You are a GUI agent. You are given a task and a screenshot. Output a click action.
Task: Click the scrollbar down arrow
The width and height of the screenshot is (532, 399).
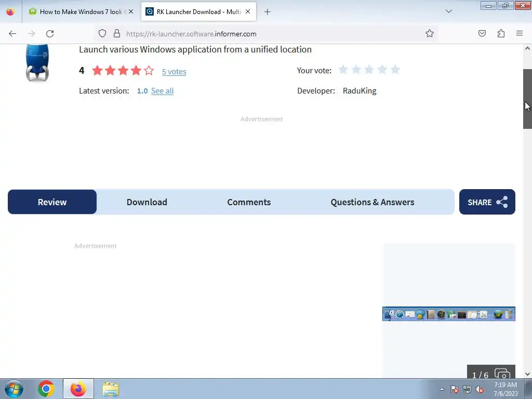[527, 374]
